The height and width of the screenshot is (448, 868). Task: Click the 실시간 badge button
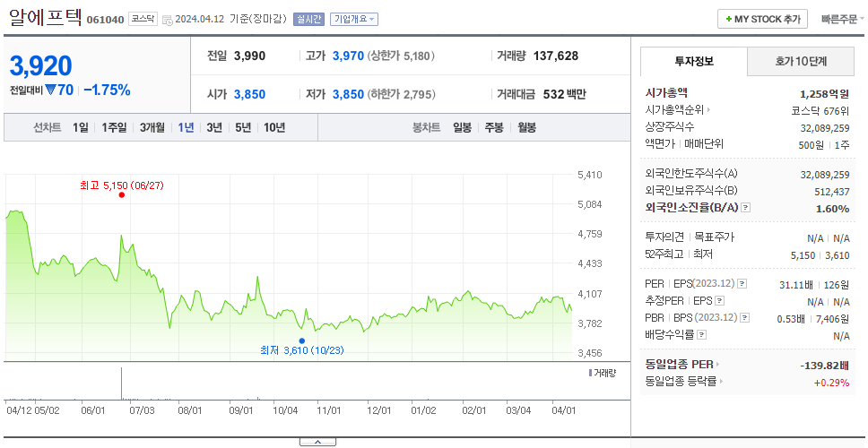point(308,20)
